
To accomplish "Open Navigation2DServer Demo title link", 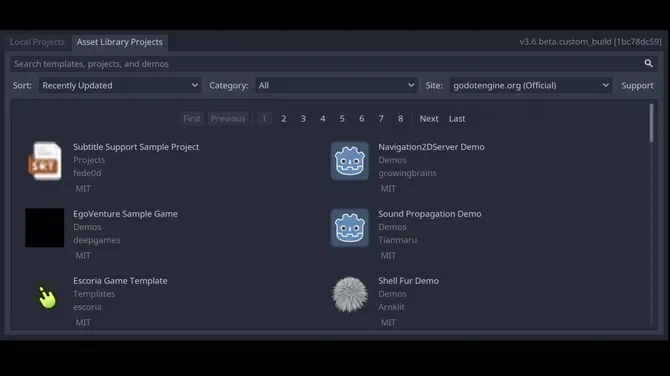I will point(431,147).
